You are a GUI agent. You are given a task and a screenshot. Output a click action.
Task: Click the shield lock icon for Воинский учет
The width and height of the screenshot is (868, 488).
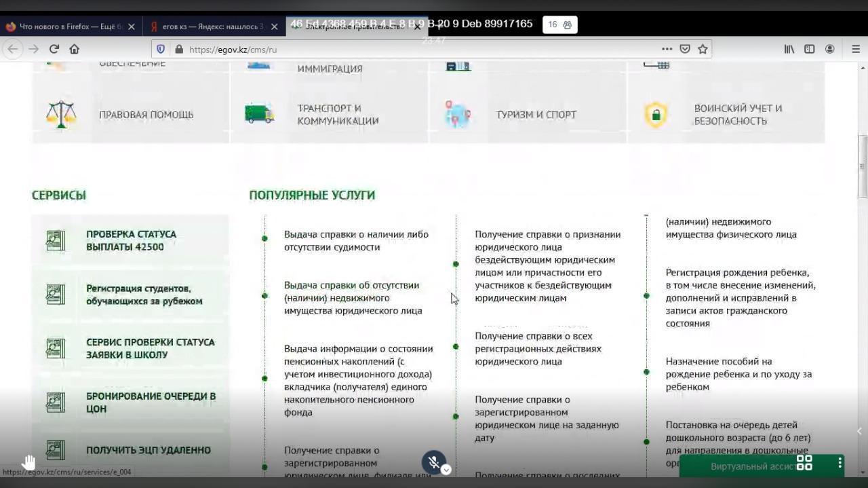coord(656,115)
